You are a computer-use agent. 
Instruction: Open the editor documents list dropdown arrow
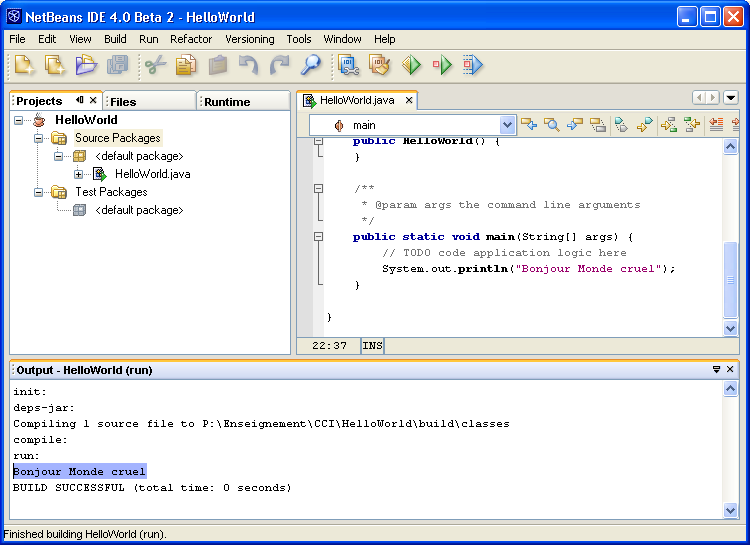(x=730, y=98)
